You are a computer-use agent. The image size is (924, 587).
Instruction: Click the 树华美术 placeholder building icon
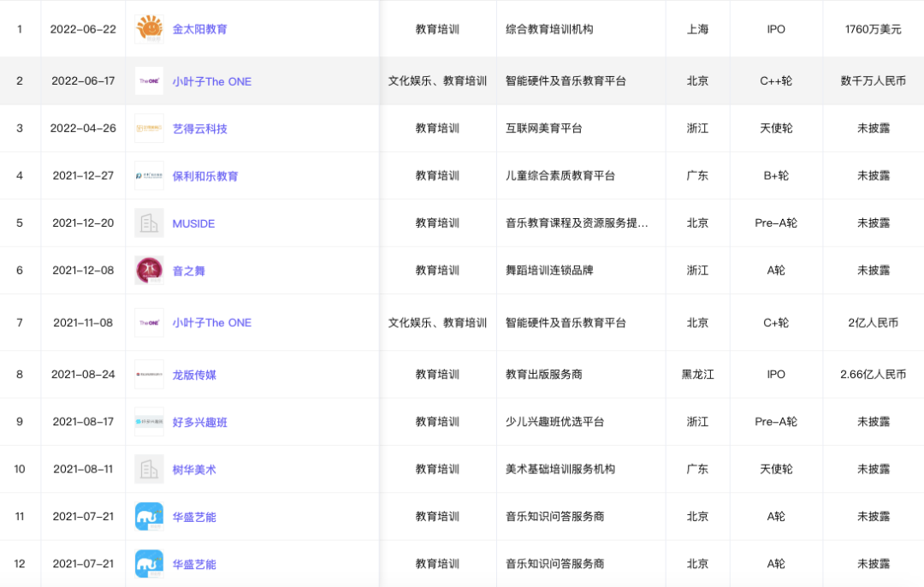(x=149, y=469)
